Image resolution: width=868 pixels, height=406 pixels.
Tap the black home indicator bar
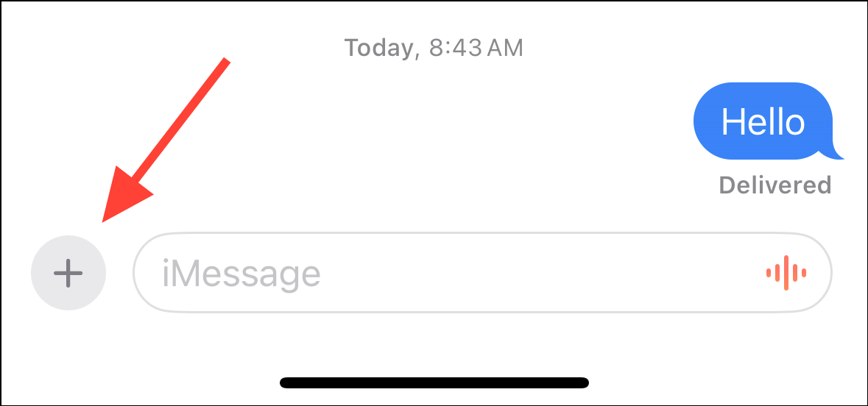click(434, 382)
